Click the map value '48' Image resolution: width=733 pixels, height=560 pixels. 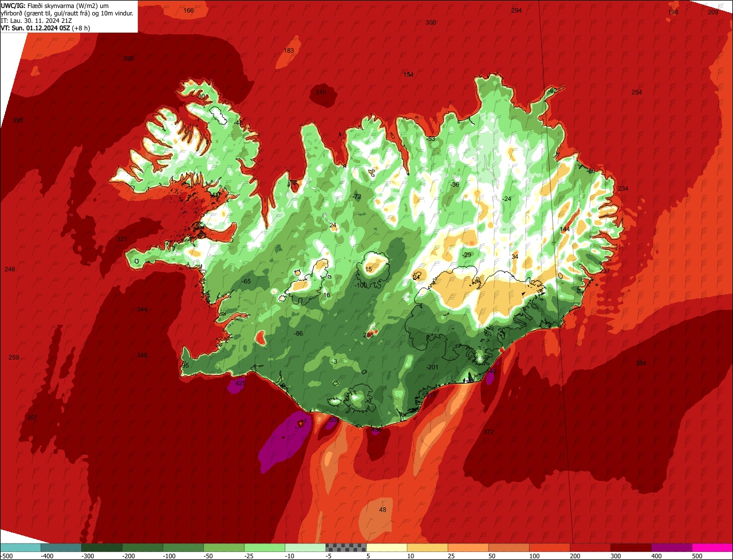pyautogui.click(x=383, y=510)
